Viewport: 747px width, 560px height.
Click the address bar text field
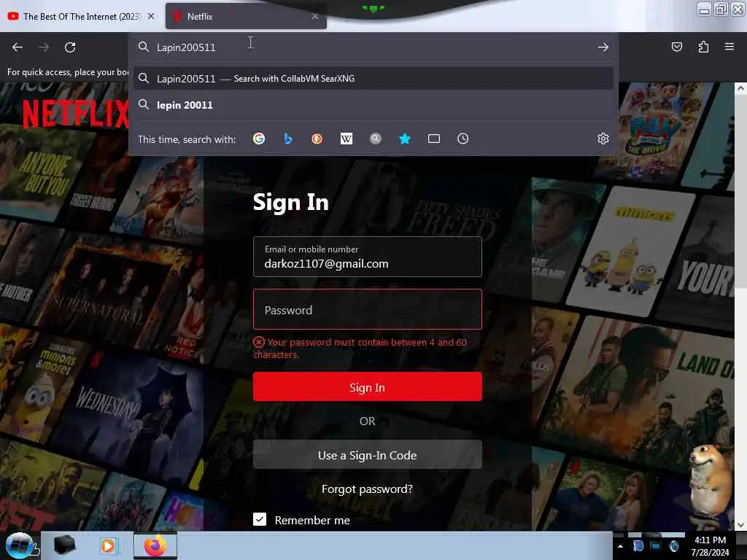[x=371, y=47]
